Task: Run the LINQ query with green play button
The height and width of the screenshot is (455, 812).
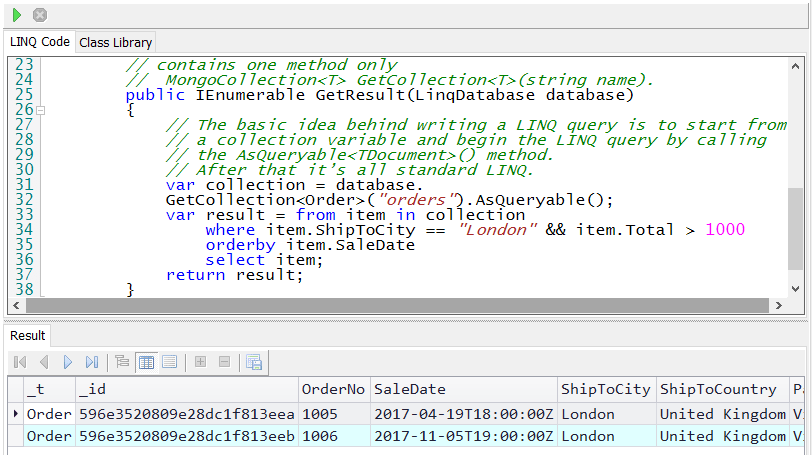Action: point(17,15)
